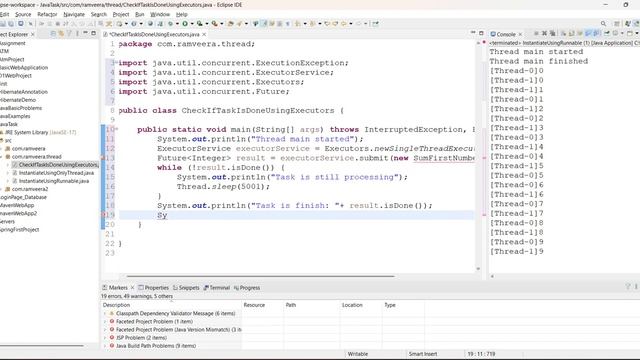
Task: Select SpringFirstProject in explorer
Action: point(20,229)
